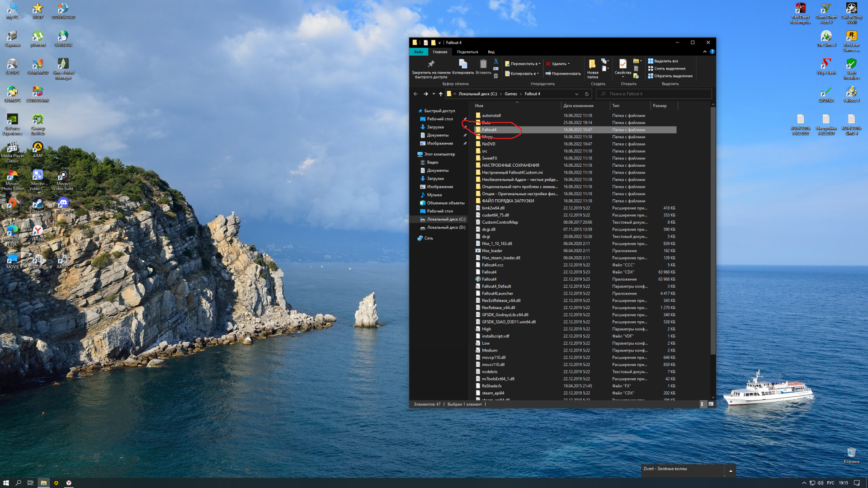The height and width of the screenshot is (488, 868).
Task: Switch to the Share tab
Action: [x=467, y=52]
